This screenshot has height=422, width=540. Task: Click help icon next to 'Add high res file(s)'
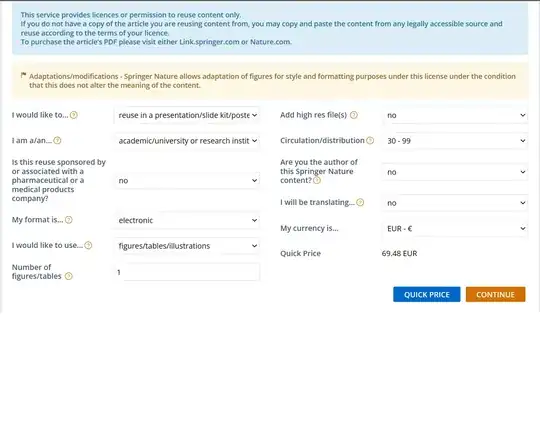click(x=354, y=115)
